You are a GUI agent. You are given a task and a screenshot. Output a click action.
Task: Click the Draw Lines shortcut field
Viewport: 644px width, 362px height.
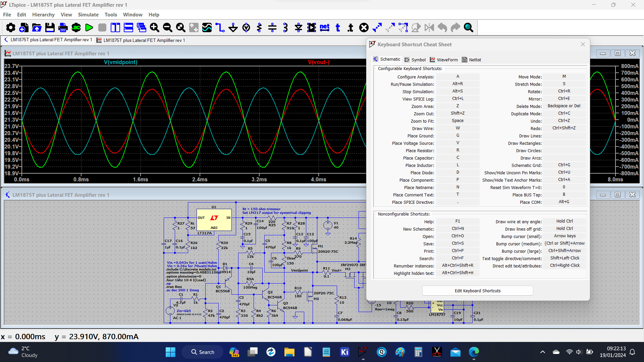pos(564,136)
